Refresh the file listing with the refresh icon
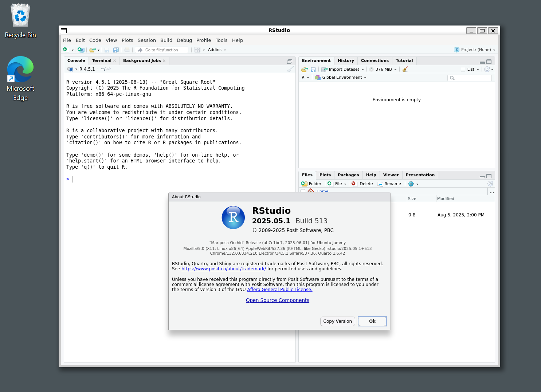The height and width of the screenshot is (392, 541). 490,184
